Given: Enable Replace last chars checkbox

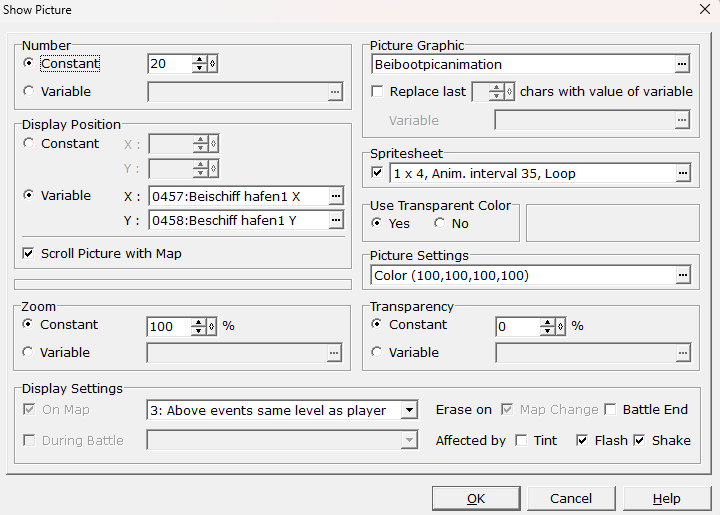Looking at the screenshot, I should click(x=377, y=92).
